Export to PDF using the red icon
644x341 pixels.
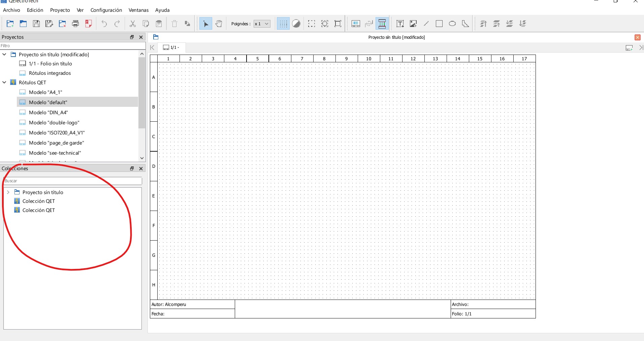[x=89, y=24]
